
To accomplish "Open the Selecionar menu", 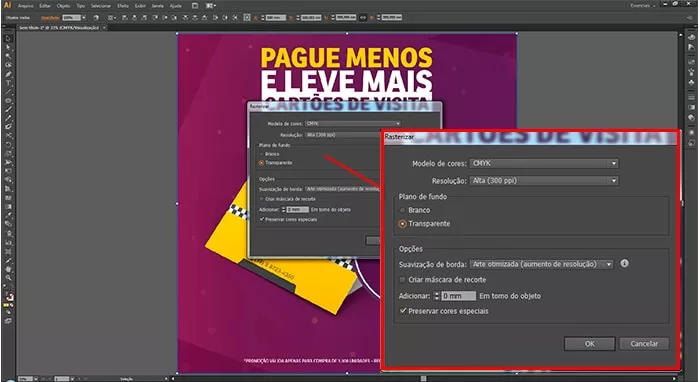I will [101, 6].
